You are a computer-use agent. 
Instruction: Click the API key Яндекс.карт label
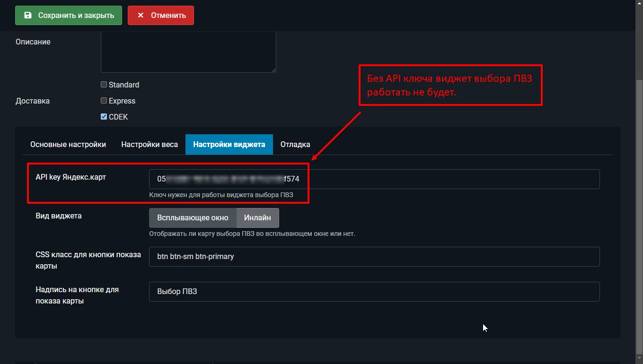[x=71, y=177]
